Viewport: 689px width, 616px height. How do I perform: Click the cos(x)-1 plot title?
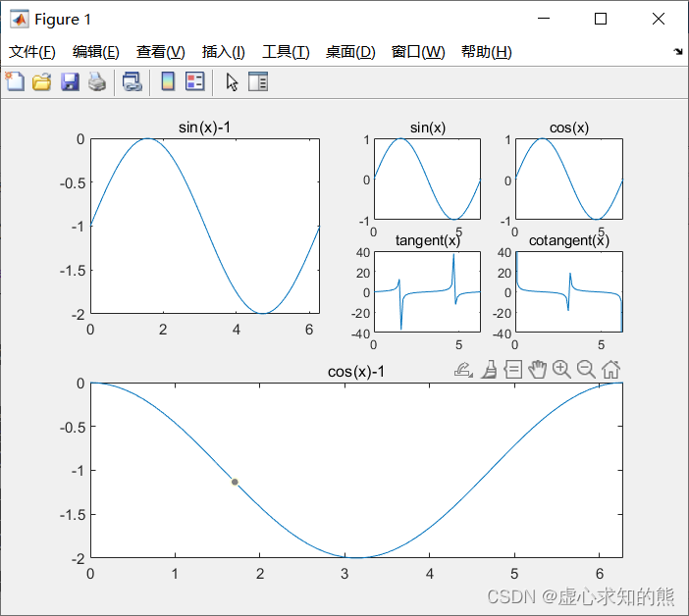click(x=356, y=372)
